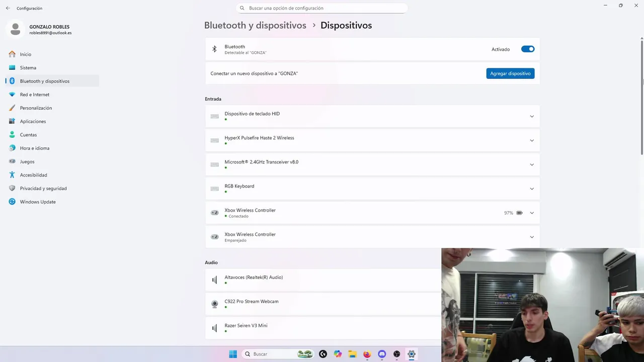Image resolution: width=644 pixels, height=362 pixels.
Task: Click the 'Dispositivo de teclado HID' label
Action: tap(252, 114)
